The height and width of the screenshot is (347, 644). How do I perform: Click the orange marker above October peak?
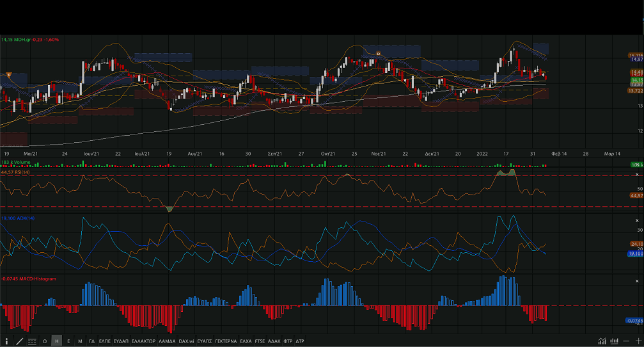(378, 54)
